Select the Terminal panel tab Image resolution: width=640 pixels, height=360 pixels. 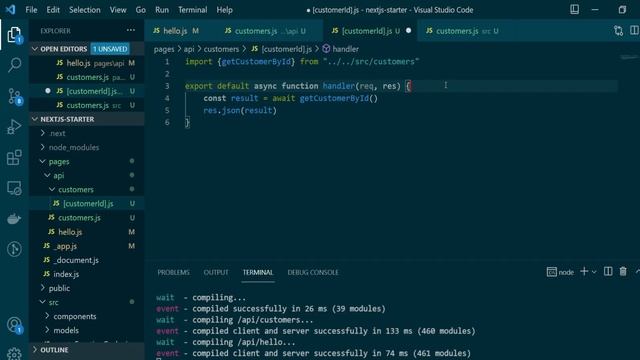pos(258,272)
